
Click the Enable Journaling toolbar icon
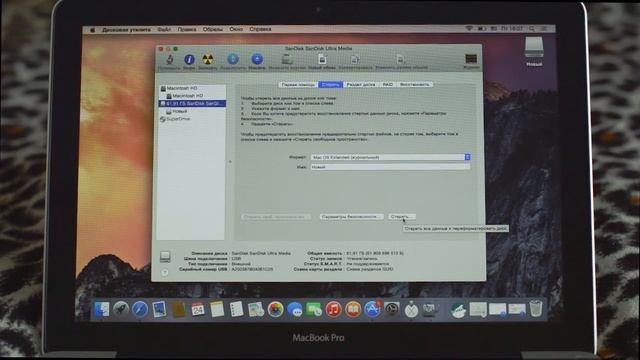(287, 60)
